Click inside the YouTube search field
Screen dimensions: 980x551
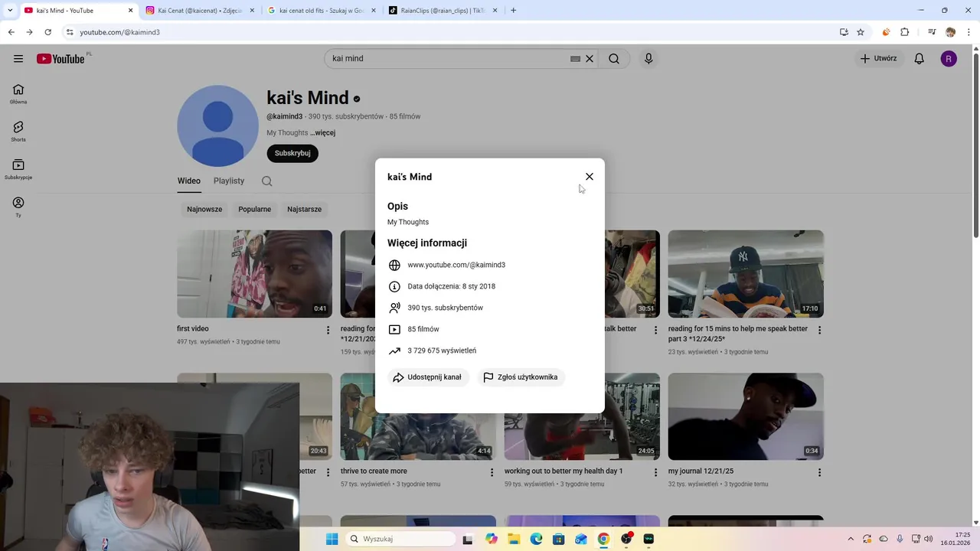(x=448, y=58)
